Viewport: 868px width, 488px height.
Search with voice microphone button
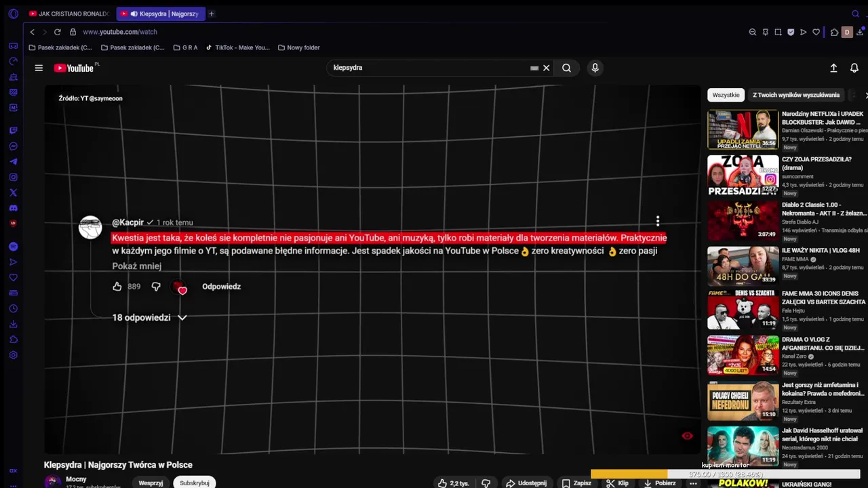point(595,68)
